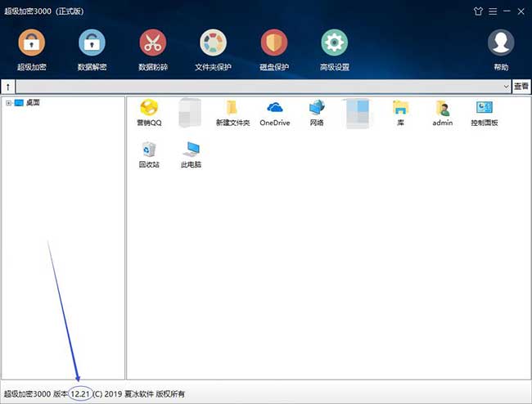Click the 夏冰软件 版权所有 copyright text

point(155,394)
